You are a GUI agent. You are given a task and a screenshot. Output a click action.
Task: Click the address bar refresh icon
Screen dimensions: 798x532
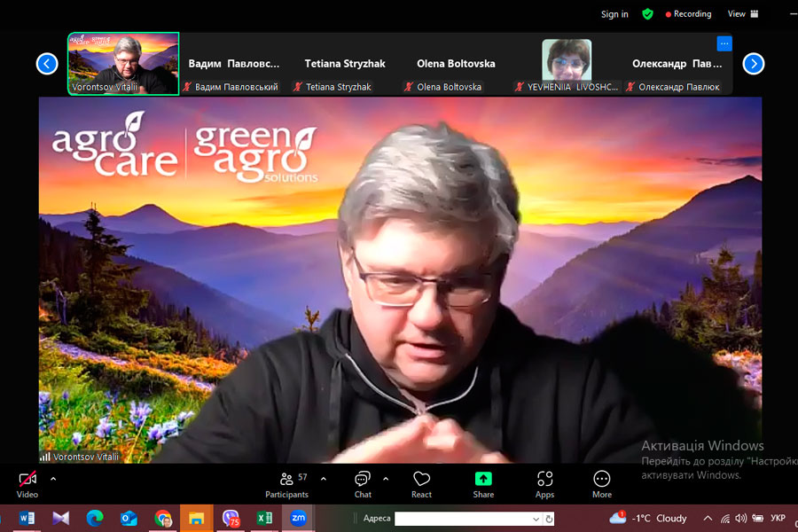549,519
